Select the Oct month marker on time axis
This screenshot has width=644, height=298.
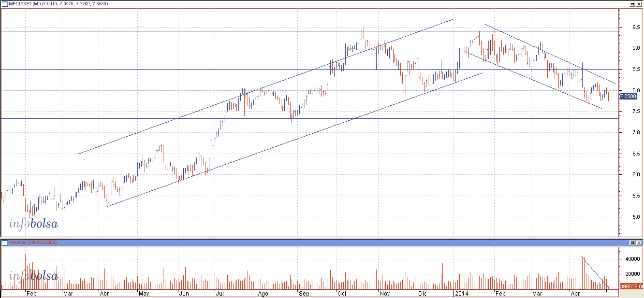(342, 293)
